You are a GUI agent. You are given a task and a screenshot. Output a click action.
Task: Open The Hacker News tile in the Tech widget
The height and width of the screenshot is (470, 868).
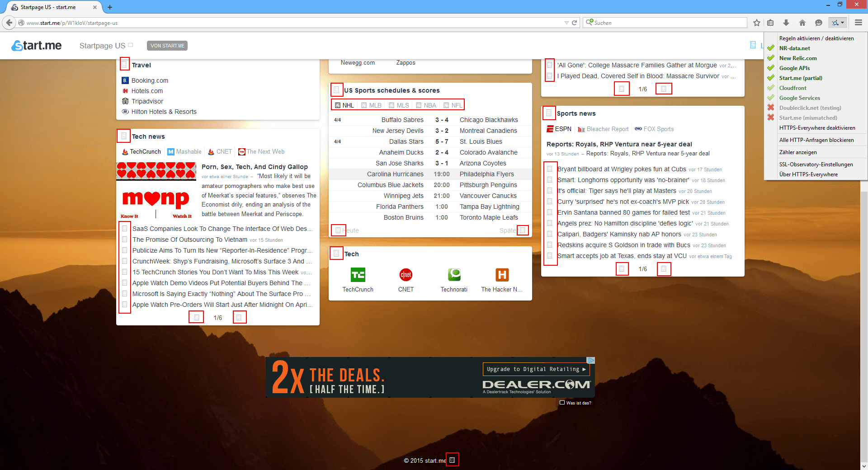(502, 280)
